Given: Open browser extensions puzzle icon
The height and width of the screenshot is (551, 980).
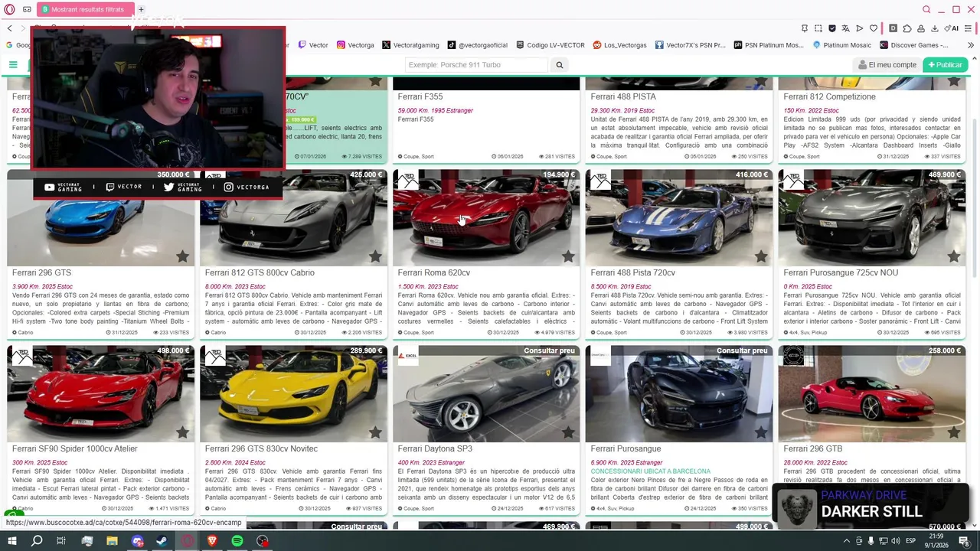Looking at the screenshot, I should 907,28.
